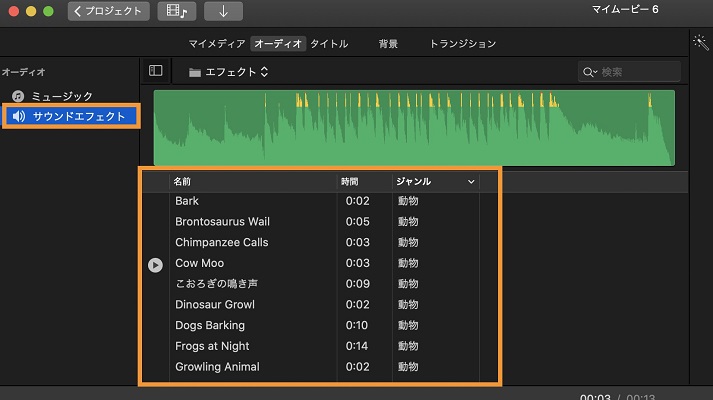Expand the ジャンル column chevron
713x400 pixels.
[471, 182]
